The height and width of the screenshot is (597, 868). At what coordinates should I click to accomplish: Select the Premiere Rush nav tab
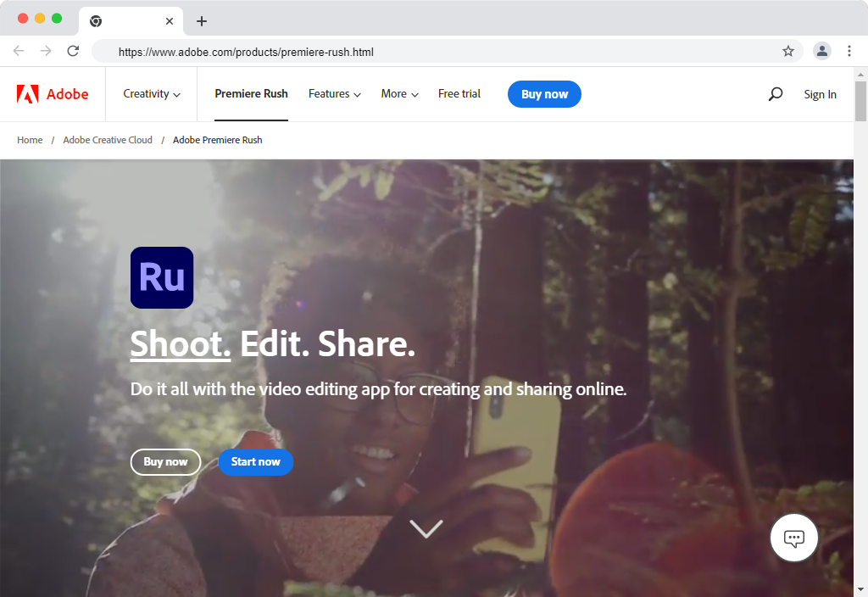(251, 94)
